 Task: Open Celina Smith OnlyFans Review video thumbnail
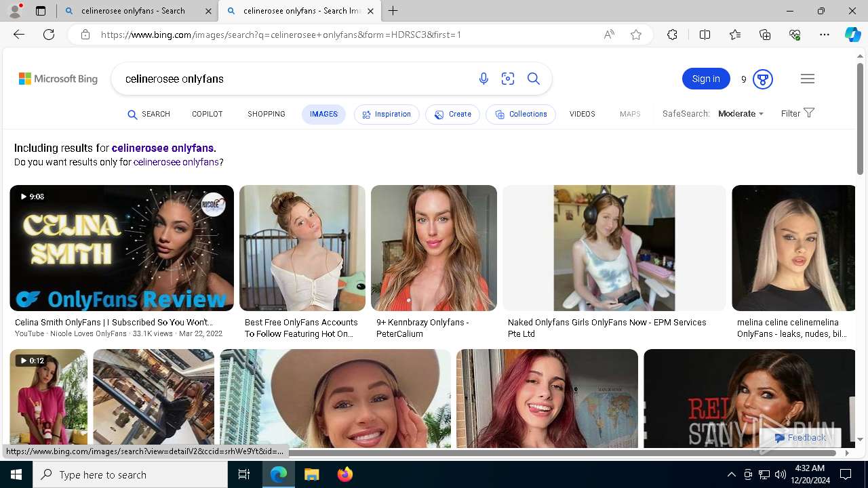[122, 248]
